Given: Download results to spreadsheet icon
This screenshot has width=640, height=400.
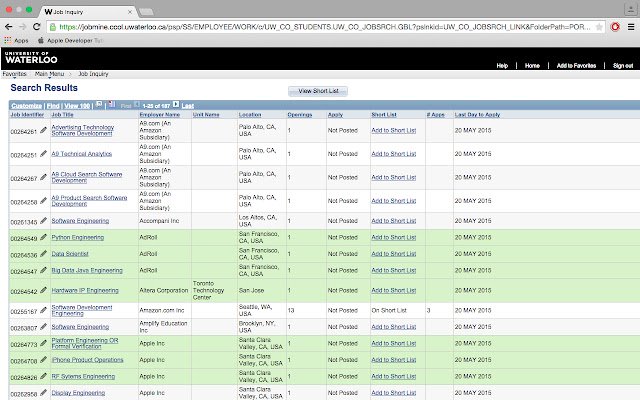Looking at the screenshot, I should pos(111,104).
